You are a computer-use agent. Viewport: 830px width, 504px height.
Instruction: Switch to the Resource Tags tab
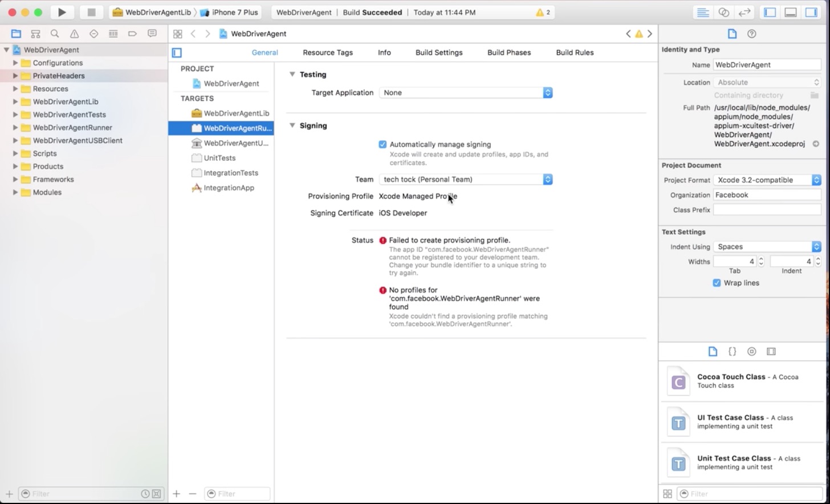pos(328,52)
